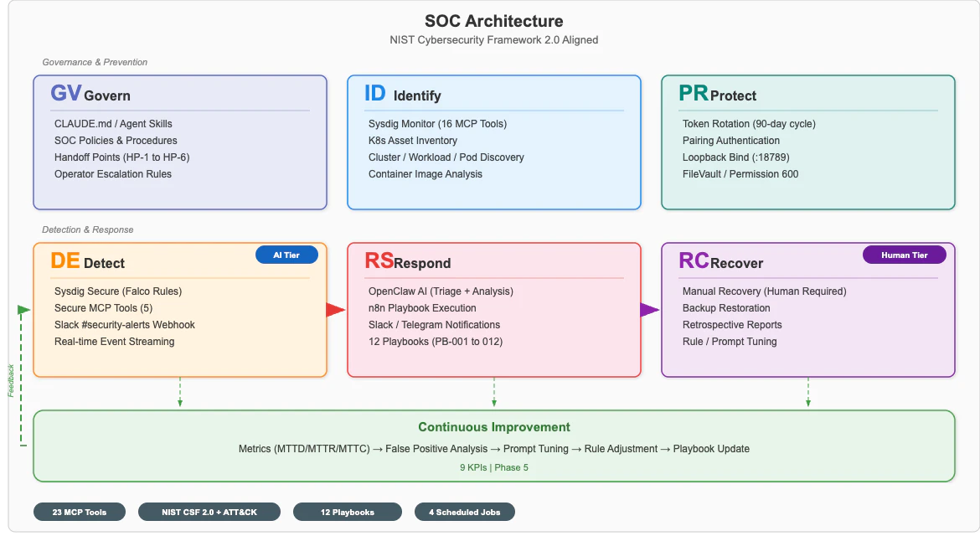Click the PR Protect heading
This screenshot has width=980, height=536.
coord(718,94)
